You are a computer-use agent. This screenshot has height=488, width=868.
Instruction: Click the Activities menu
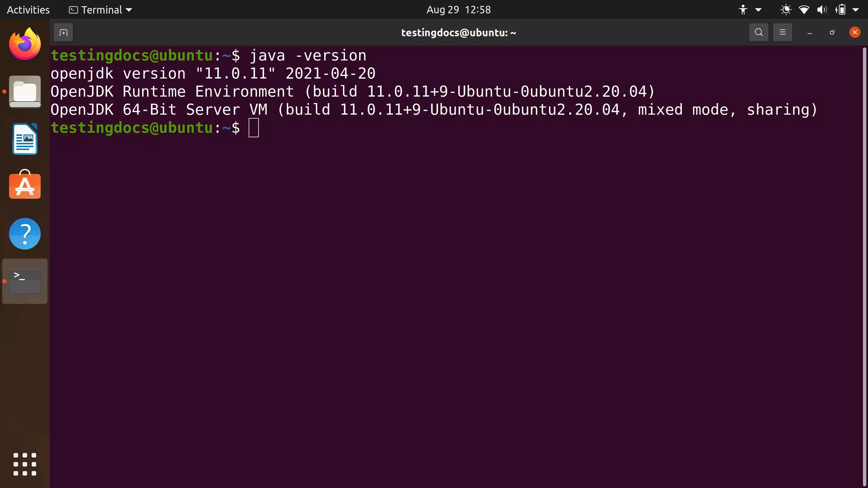[x=28, y=9]
